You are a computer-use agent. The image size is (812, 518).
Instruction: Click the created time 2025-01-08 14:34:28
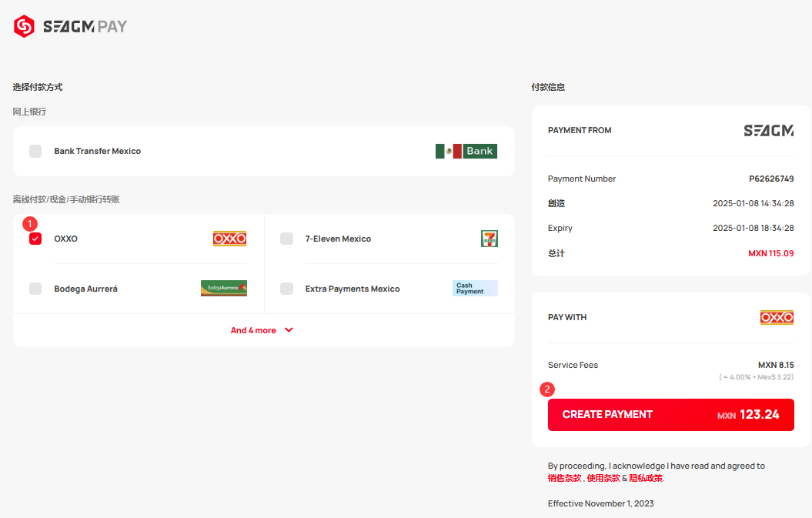click(753, 203)
